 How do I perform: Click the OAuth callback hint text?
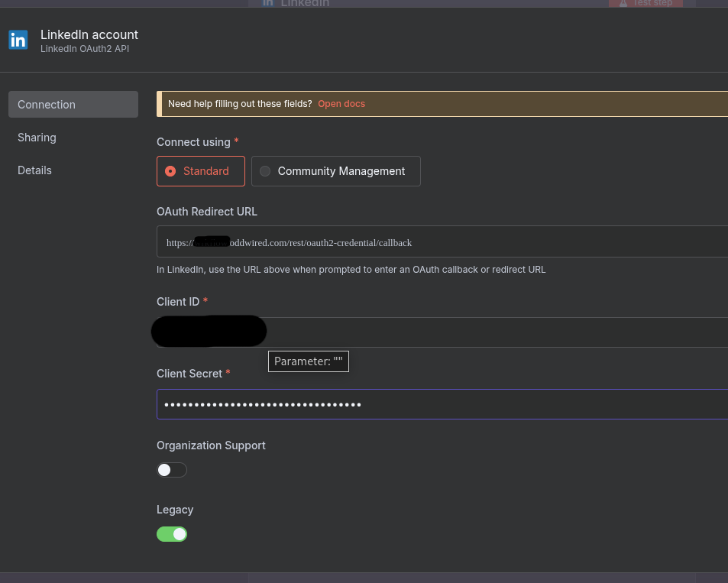(x=351, y=270)
